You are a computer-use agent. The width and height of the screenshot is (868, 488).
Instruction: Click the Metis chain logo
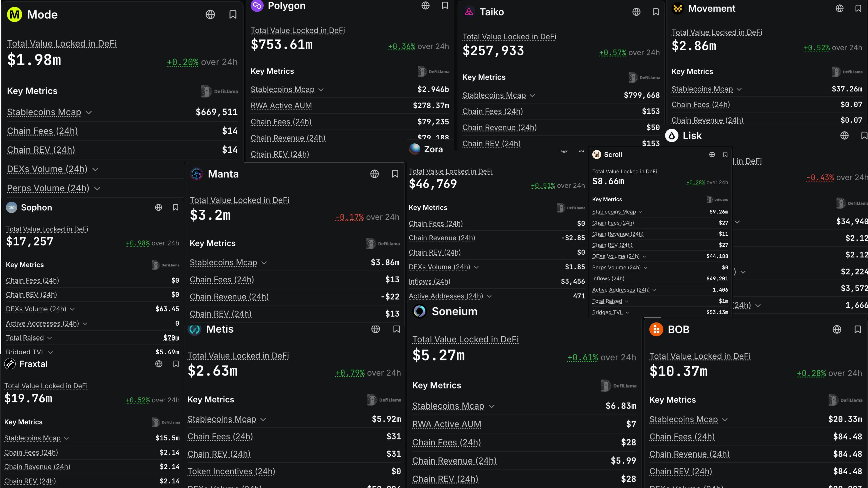tap(195, 329)
